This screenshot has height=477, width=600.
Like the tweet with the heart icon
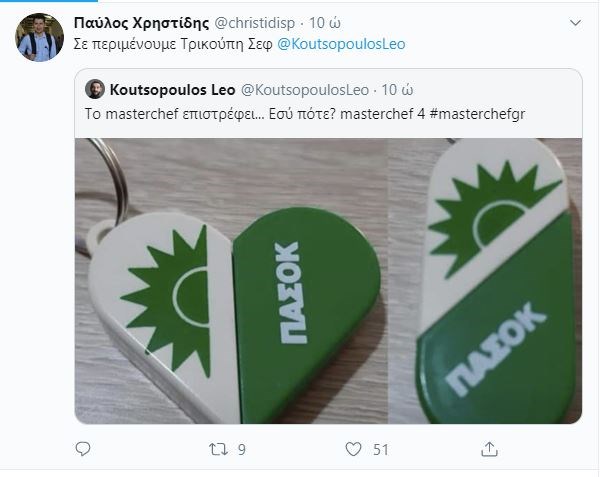coord(350,450)
